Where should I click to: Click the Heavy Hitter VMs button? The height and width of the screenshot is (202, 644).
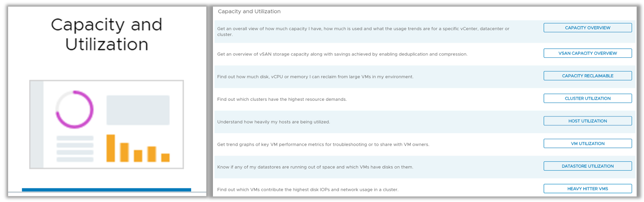pos(587,189)
